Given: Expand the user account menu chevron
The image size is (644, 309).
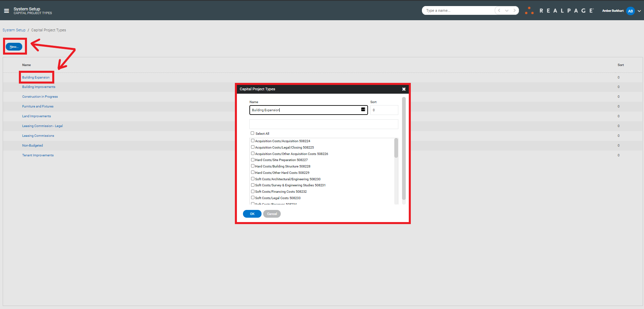Looking at the screenshot, I should click(x=639, y=11).
